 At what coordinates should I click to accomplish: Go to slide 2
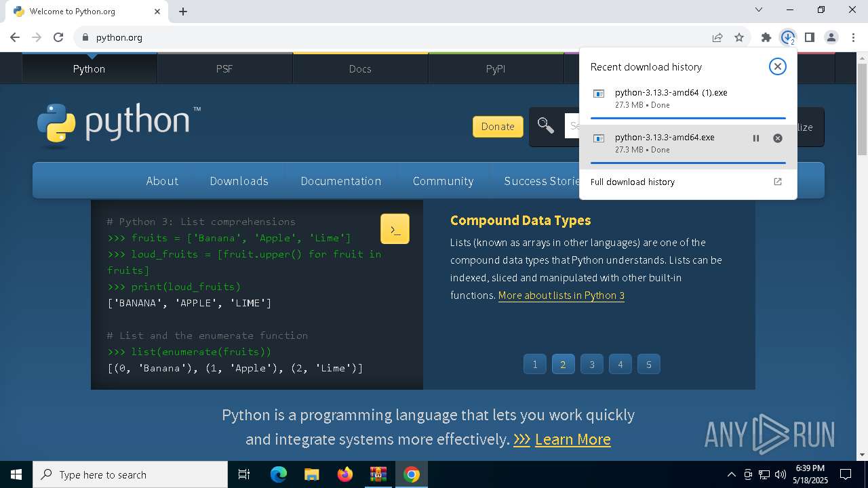point(563,364)
